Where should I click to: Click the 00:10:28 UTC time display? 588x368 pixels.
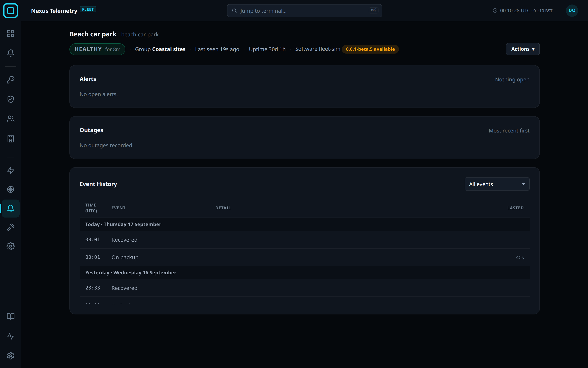[x=515, y=10]
